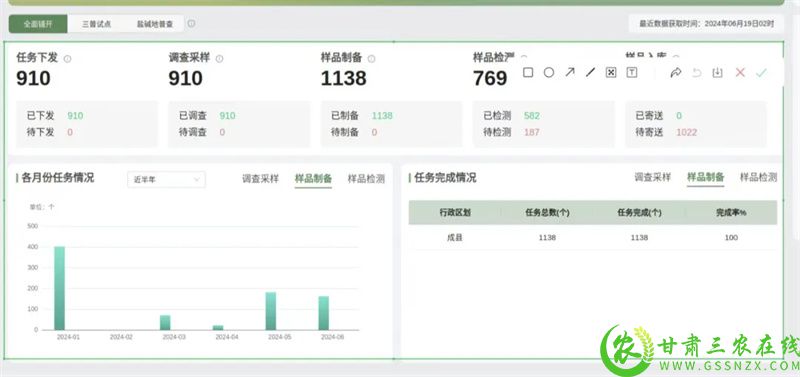Share the screenshot with the forward arrow
Viewport: 800px width, 377px height.
[x=676, y=72]
